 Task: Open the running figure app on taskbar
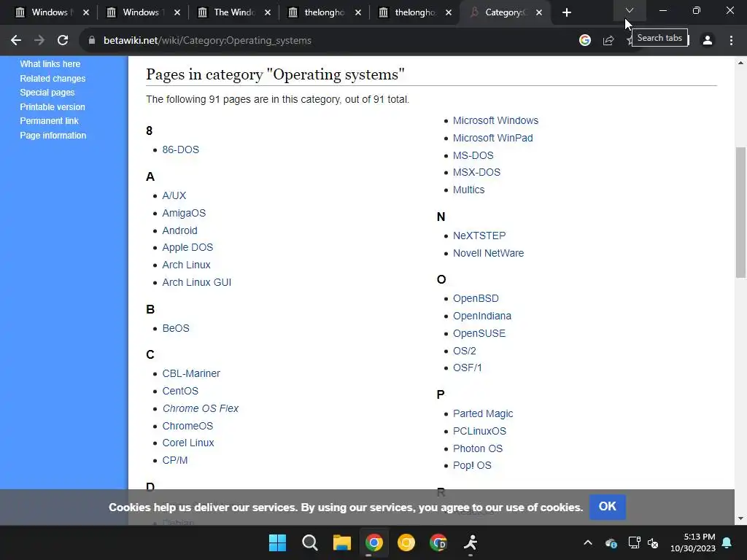tap(471, 542)
